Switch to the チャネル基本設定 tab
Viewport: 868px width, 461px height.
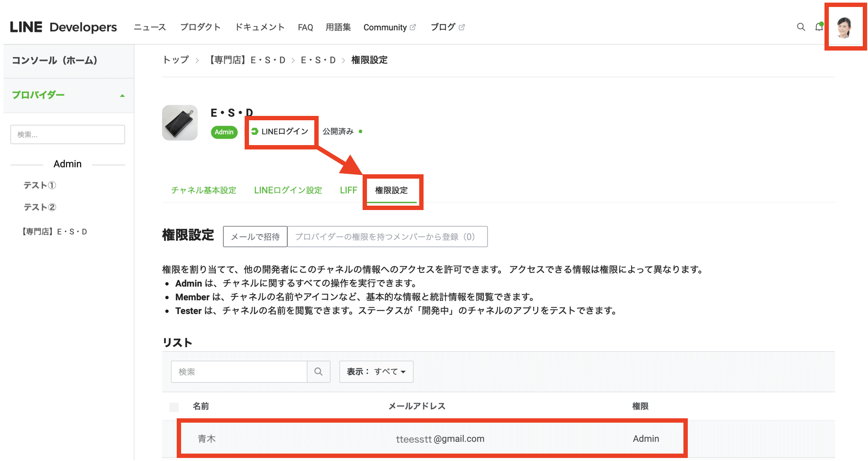point(203,190)
